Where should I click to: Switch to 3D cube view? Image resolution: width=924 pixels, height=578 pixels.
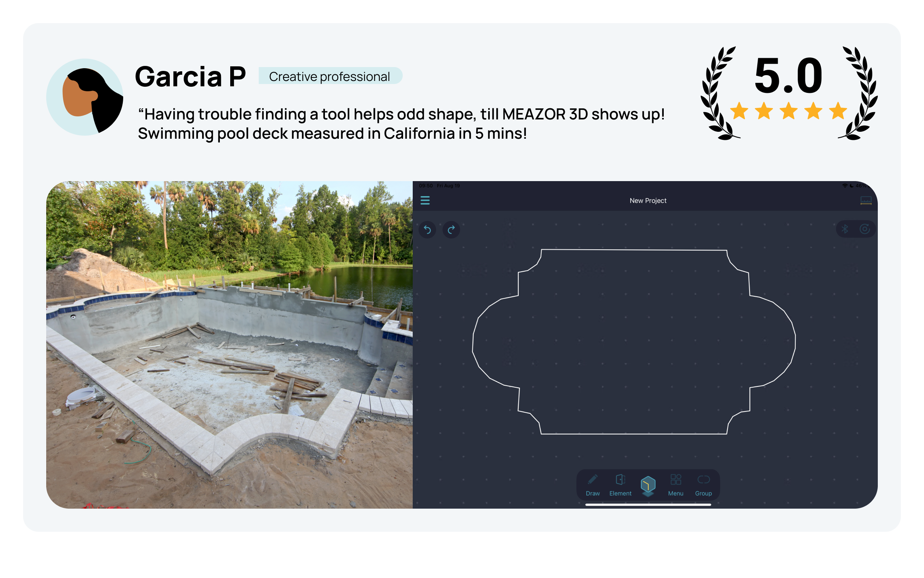[648, 485]
